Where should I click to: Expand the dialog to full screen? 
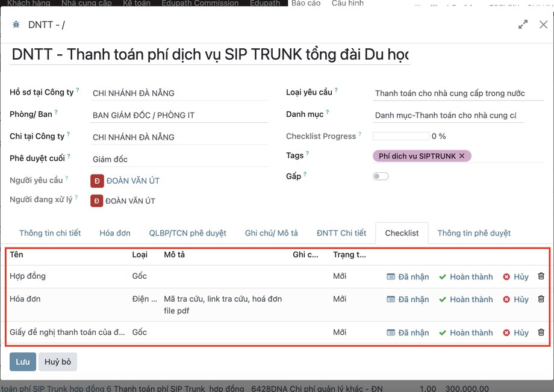[523, 24]
